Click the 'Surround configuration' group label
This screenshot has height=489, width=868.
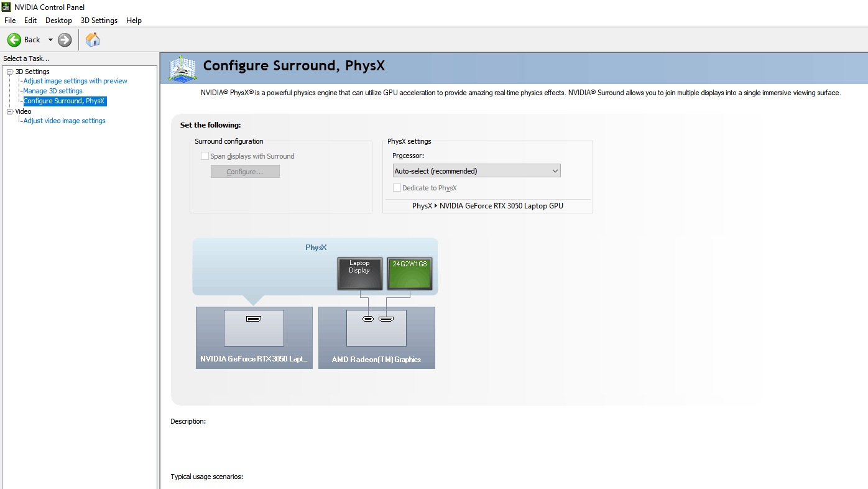(x=229, y=141)
